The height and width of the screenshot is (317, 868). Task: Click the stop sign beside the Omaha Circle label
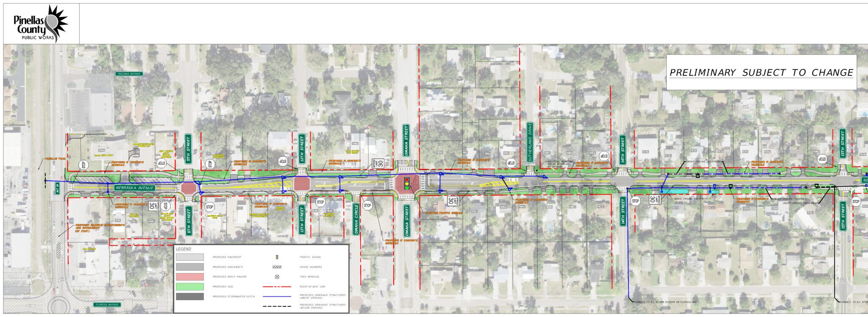[367, 206]
